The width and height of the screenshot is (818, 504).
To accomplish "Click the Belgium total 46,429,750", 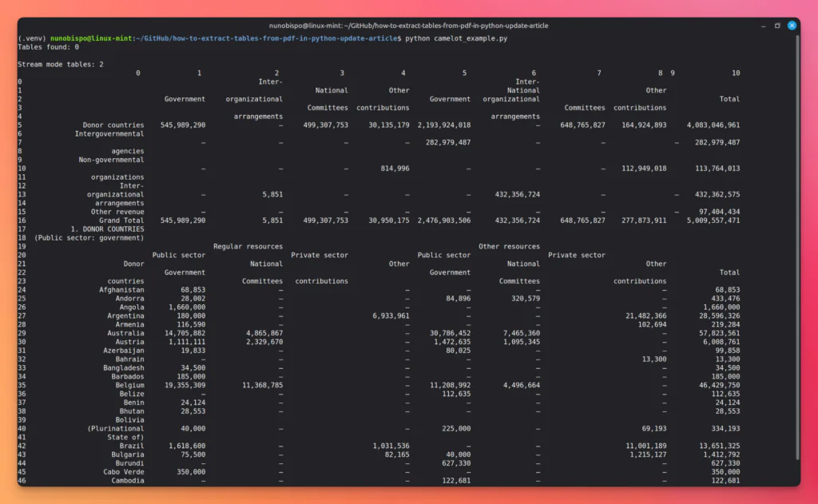I will tap(720, 385).
